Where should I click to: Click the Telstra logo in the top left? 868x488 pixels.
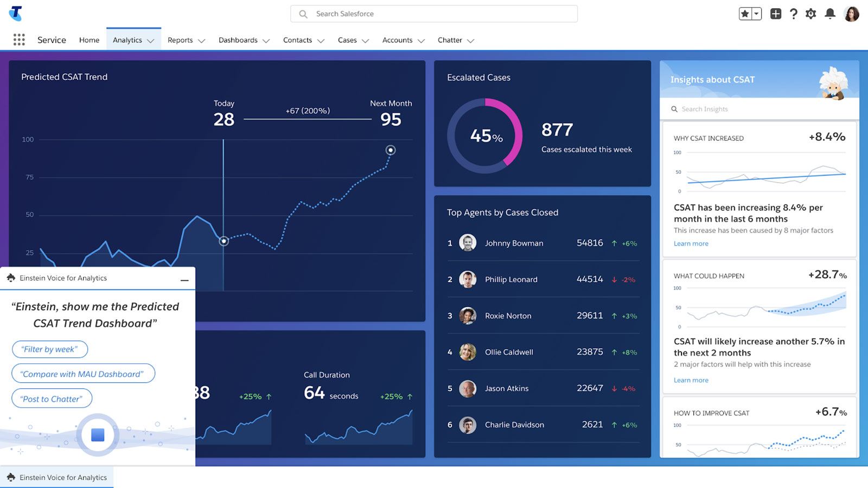point(16,14)
